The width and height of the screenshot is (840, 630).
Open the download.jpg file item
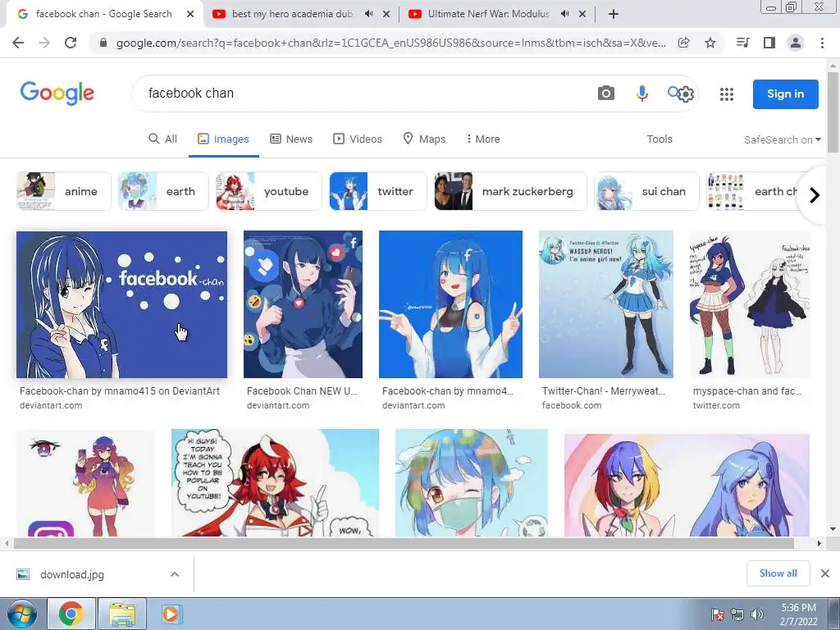[x=72, y=574]
